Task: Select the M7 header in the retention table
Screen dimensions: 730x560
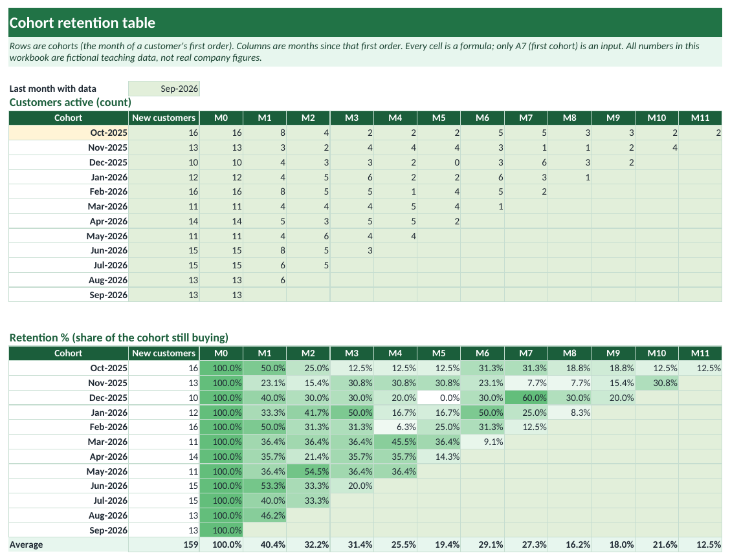Action: point(526,353)
